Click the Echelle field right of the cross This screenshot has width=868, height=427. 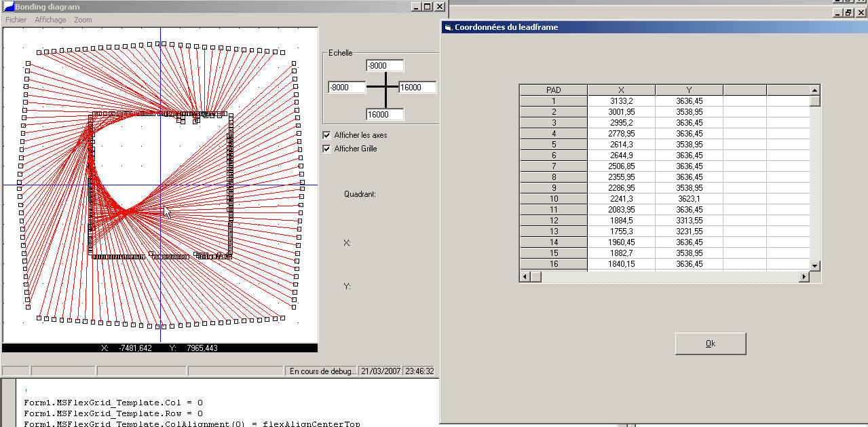click(x=417, y=88)
